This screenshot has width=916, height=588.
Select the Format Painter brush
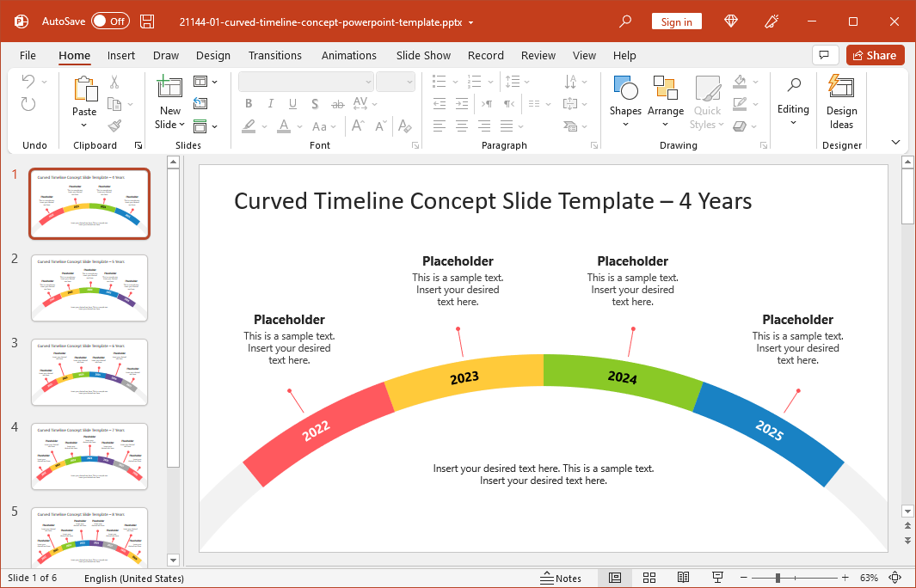tap(114, 126)
